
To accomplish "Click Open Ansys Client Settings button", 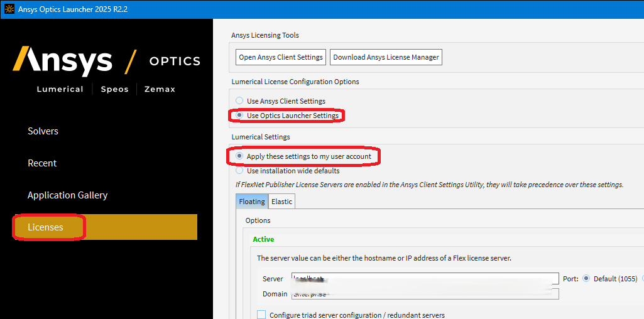I will [x=281, y=57].
